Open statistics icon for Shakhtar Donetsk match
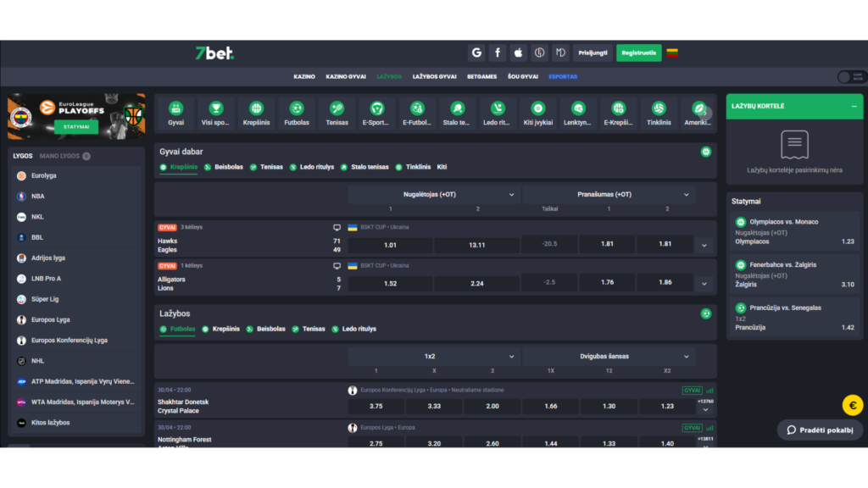 (x=709, y=390)
